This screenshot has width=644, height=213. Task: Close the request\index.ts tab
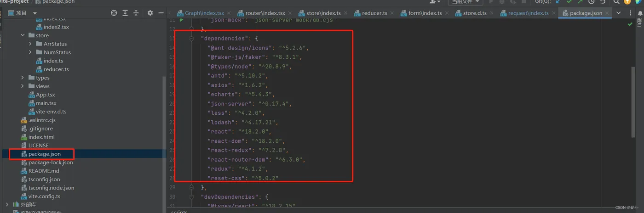pyautogui.click(x=553, y=13)
